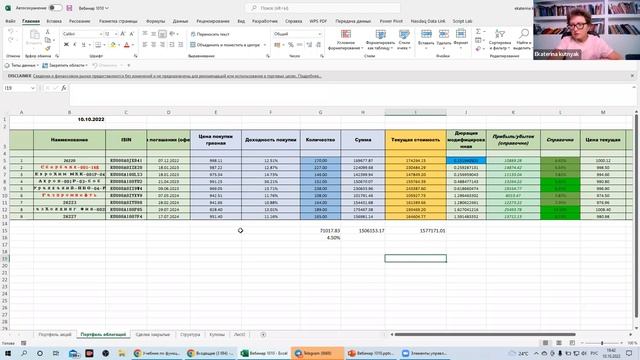Click the red font color swatch

127,44
